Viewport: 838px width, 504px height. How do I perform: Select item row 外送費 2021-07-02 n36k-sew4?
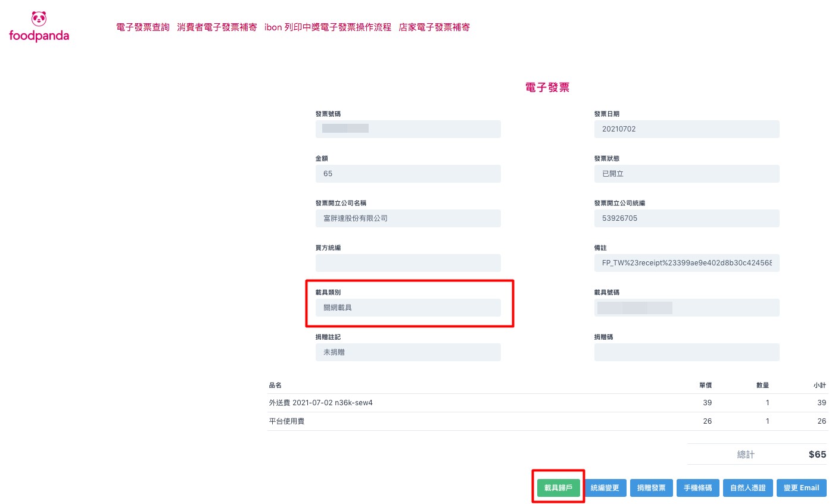tap(547, 403)
